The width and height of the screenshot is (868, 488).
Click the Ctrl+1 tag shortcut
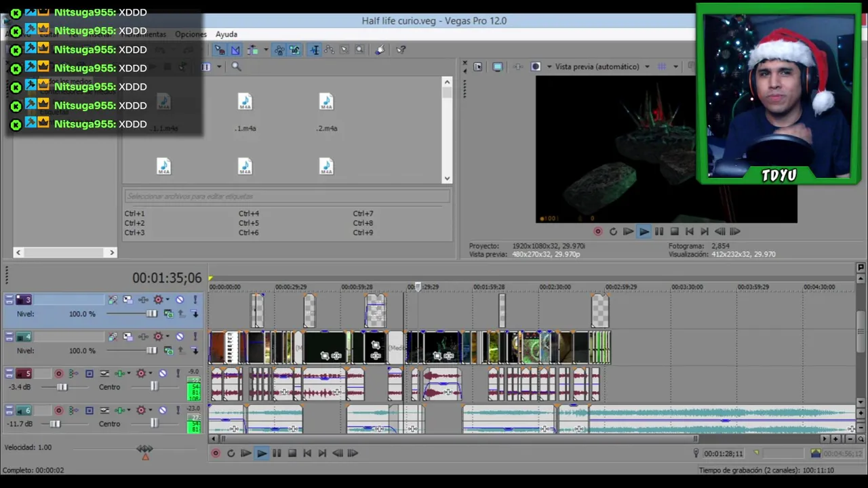coord(134,213)
